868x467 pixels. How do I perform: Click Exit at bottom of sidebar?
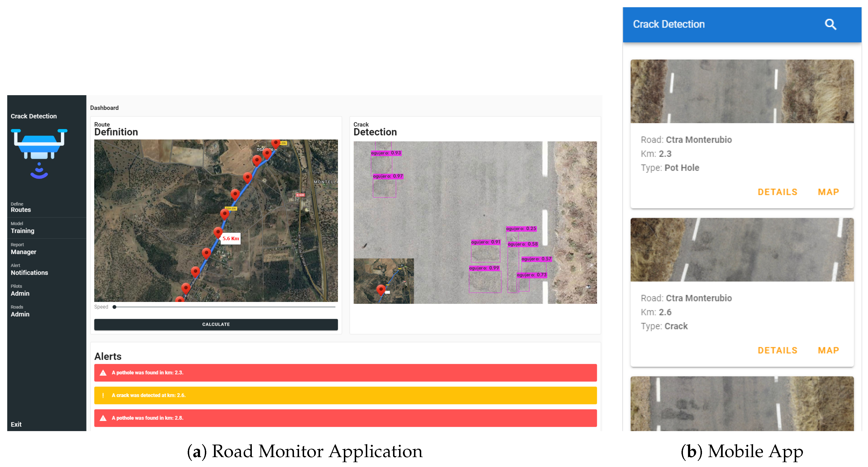16,424
